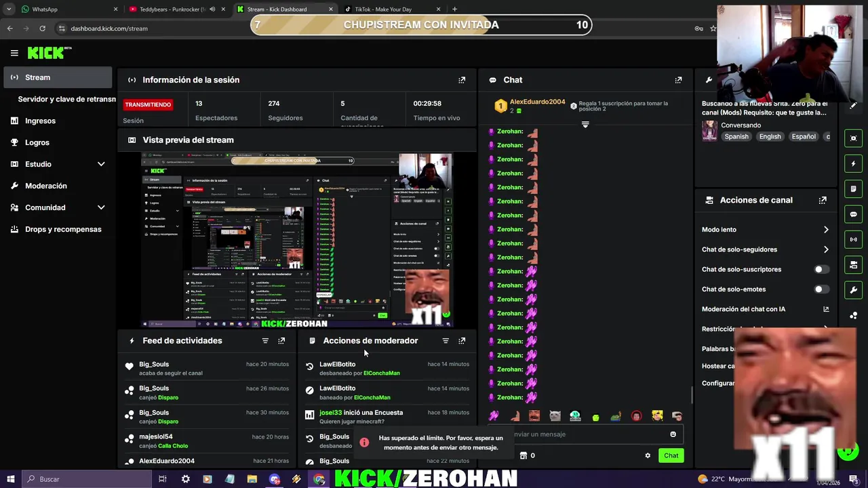
Task: Pop out the Información de la sesión panel
Action: point(462,80)
